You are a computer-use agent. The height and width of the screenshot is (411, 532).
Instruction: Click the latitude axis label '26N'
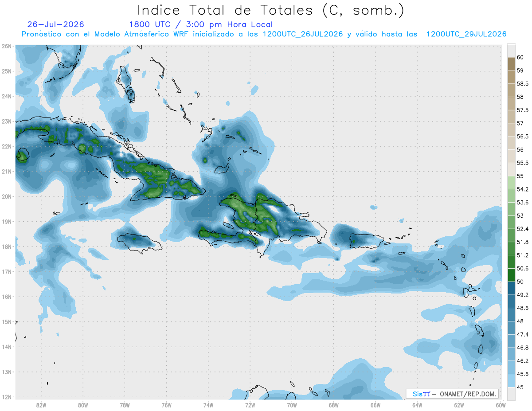click(6, 46)
